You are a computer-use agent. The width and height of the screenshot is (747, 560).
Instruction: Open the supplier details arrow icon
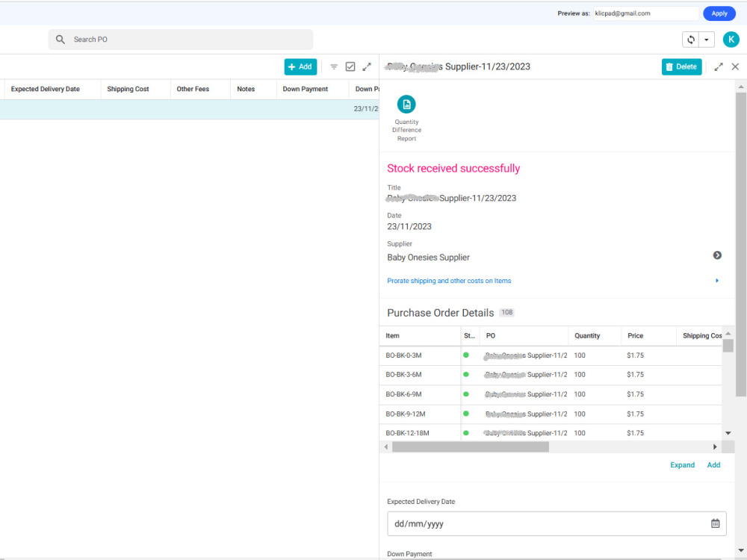[x=717, y=255]
